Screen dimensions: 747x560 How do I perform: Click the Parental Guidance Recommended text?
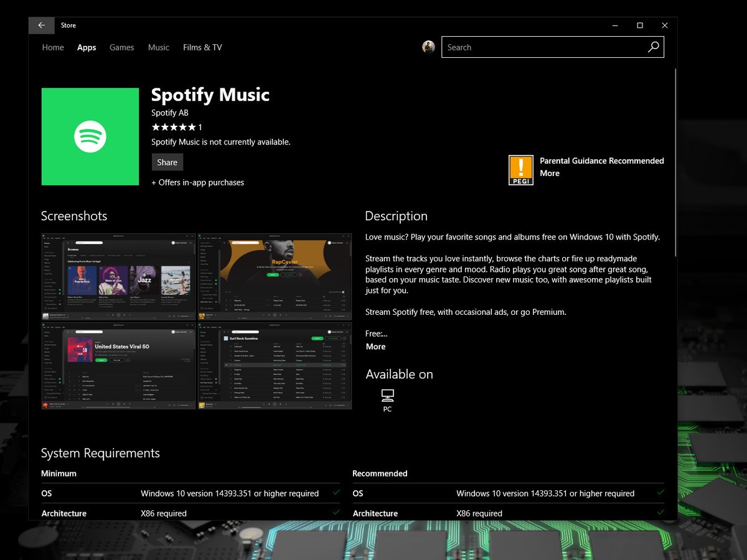[x=602, y=161]
